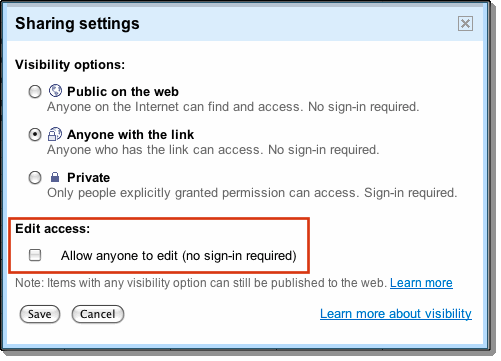This screenshot has width=501, height=361.
Task: Click the "Only people explicitly granted permission" description
Action: click(x=252, y=193)
